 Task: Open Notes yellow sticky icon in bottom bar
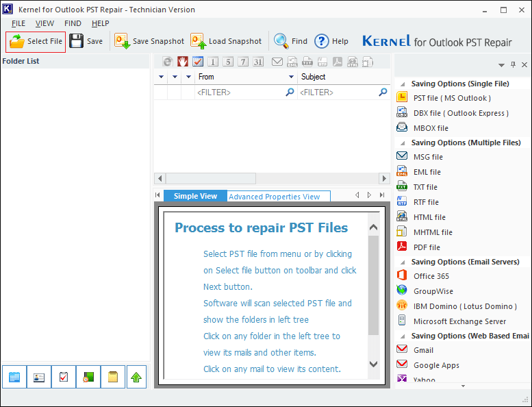tap(113, 376)
